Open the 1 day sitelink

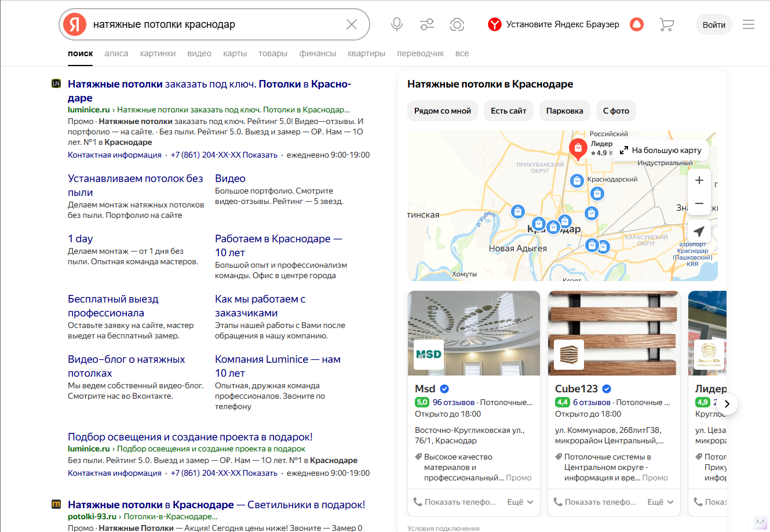(x=80, y=239)
